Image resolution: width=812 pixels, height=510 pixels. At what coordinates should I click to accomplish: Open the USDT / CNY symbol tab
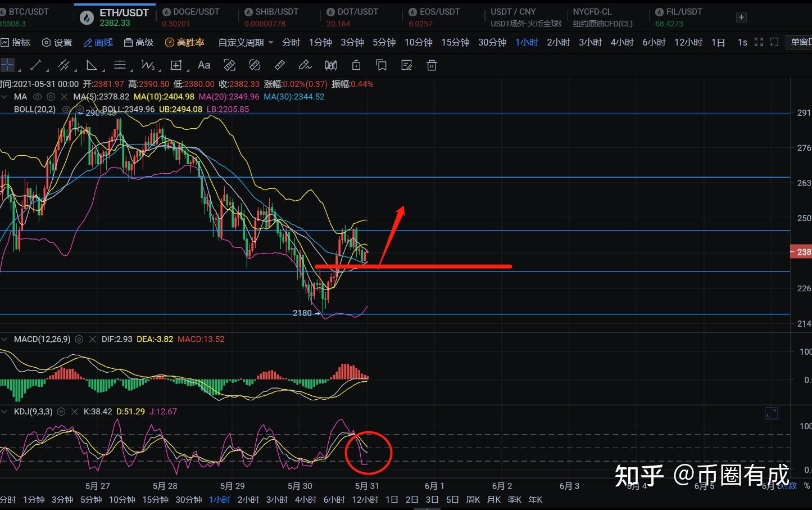click(x=525, y=17)
